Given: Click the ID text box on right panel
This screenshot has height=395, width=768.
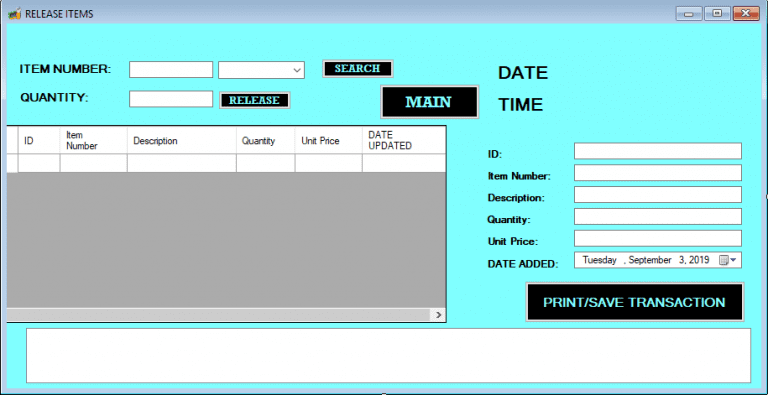Looking at the screenshot, I should 657,151.
